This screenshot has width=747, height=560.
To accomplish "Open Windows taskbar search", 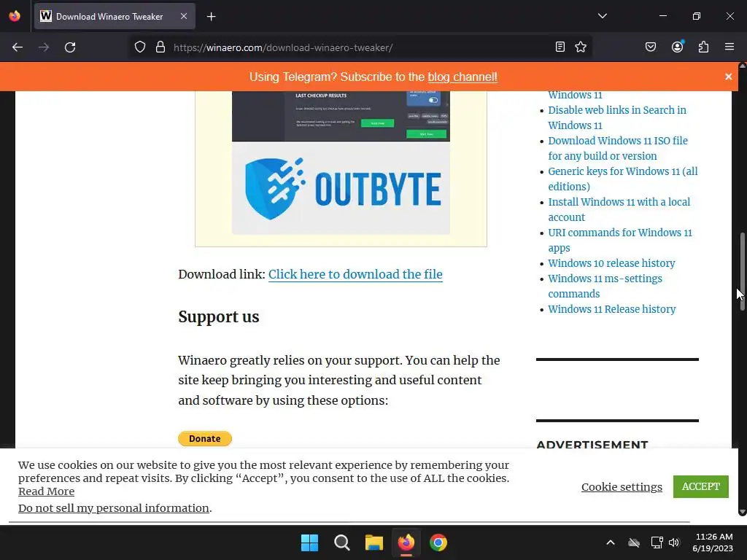I will pos(341,542).
